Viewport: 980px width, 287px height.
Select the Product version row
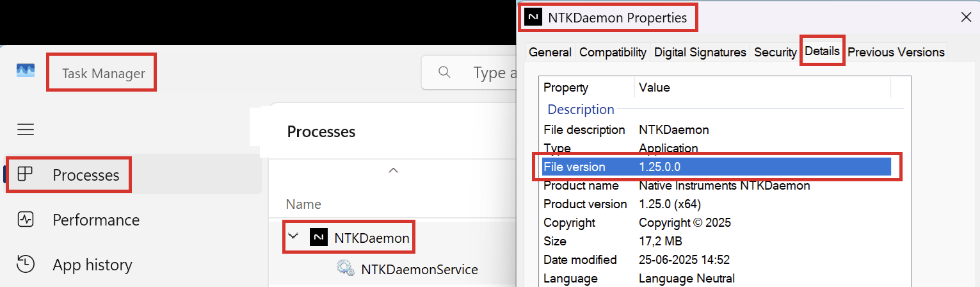(716, 204)
